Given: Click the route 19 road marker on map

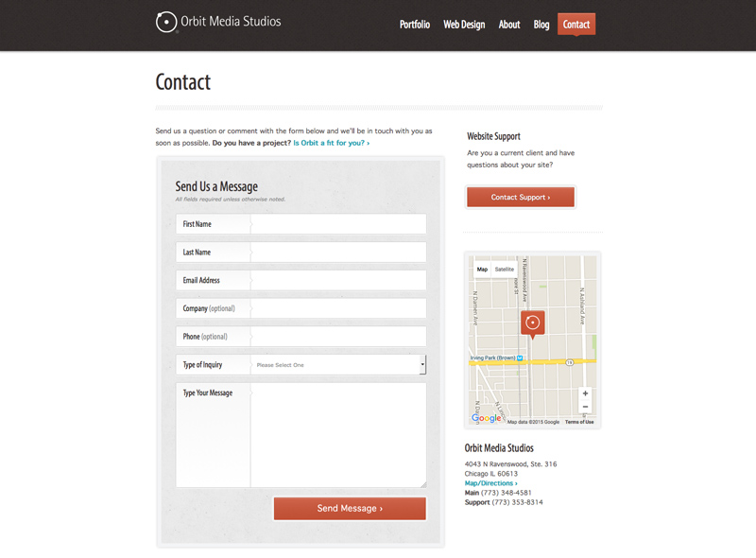Looking at the screenshot, I should click(x=570, y=362).
